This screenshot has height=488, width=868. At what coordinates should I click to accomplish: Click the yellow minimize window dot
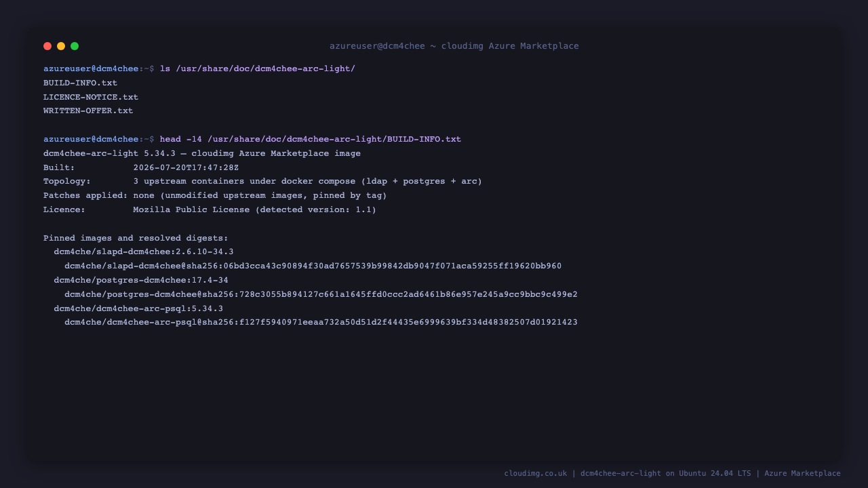(x=61, y=46)
